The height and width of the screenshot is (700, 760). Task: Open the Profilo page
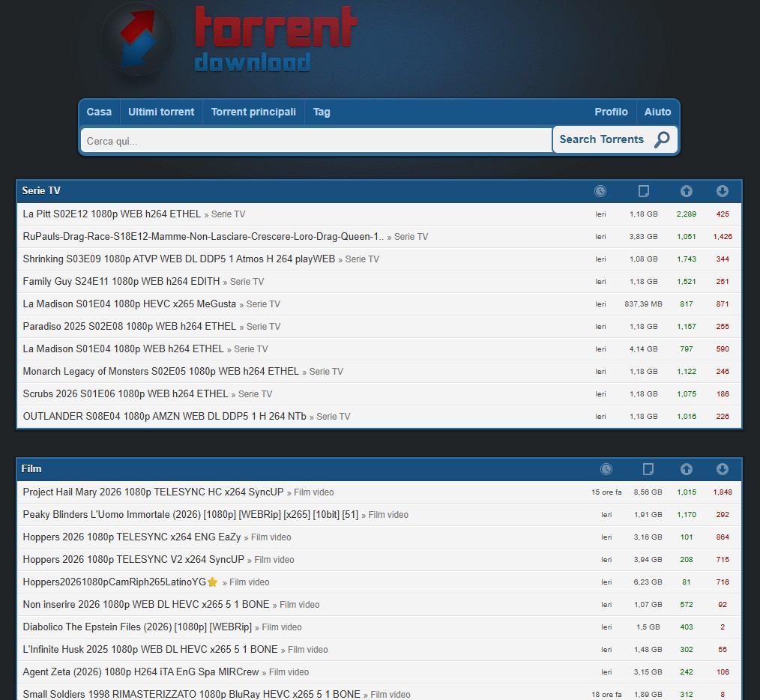pyautogui.click(x=611, y=112)
